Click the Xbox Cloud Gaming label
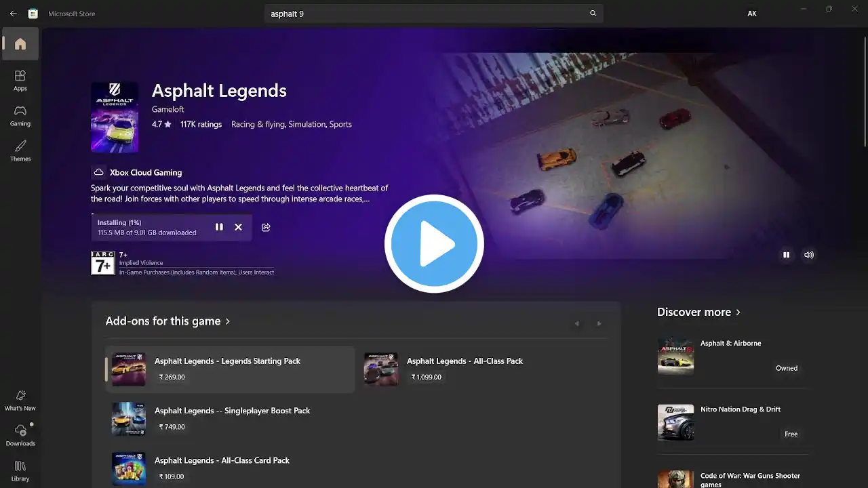Image resolution: width=868 pixels, height=488 pixels. click(146, 172)
